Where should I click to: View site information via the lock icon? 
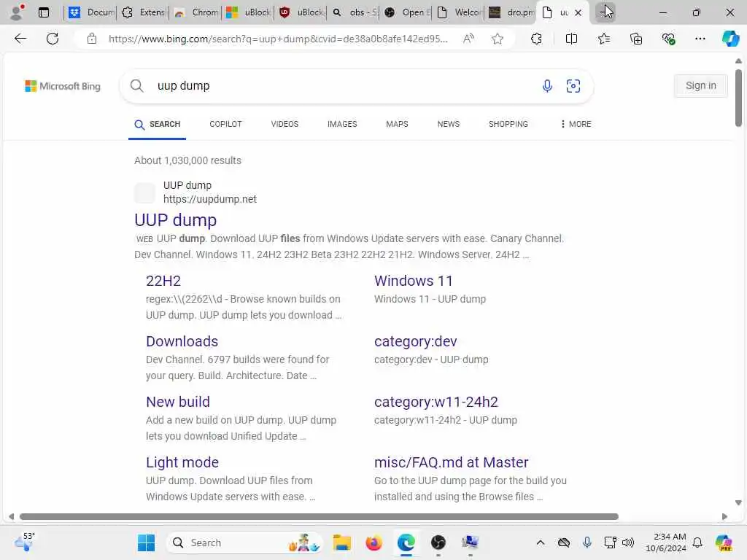point(92,39)
